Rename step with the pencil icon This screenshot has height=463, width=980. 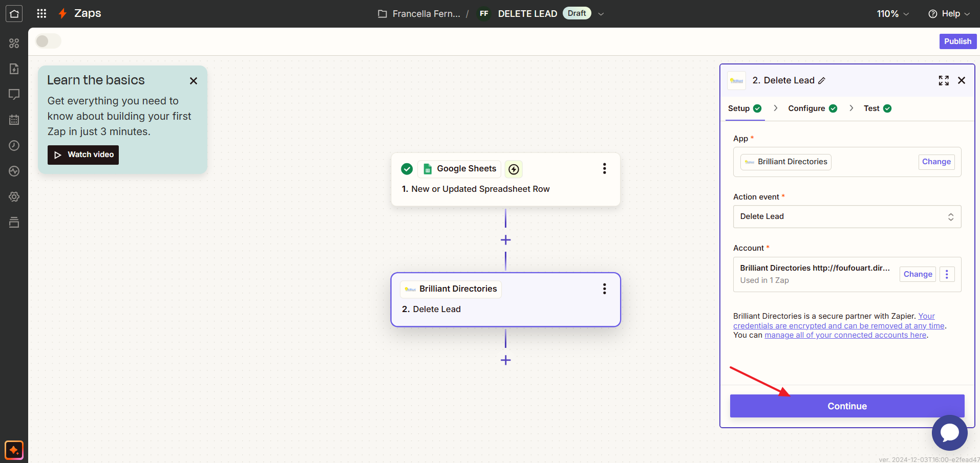pyautogui.click(x=822, y=81)
